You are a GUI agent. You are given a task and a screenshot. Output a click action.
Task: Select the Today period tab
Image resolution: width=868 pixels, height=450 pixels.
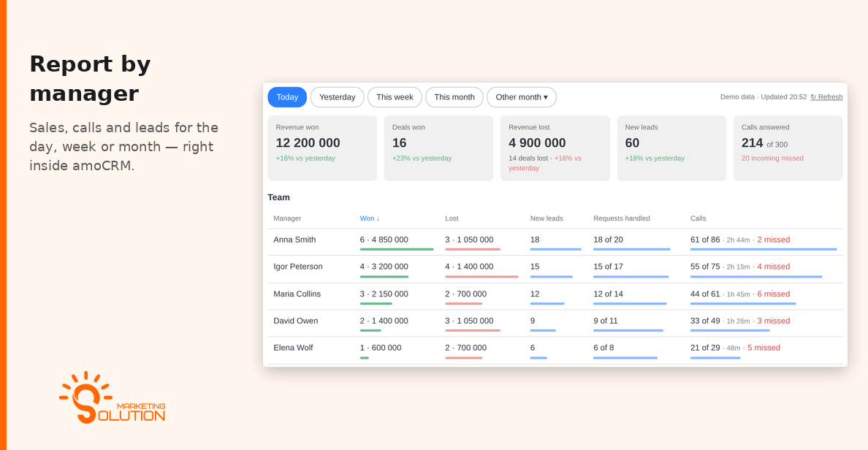pos(286,97)
